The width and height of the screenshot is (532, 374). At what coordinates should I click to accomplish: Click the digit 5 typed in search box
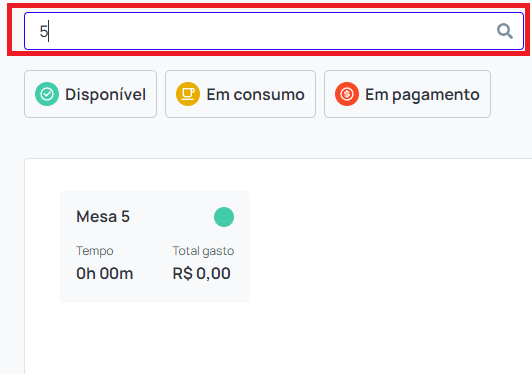[x=43, y=31]
